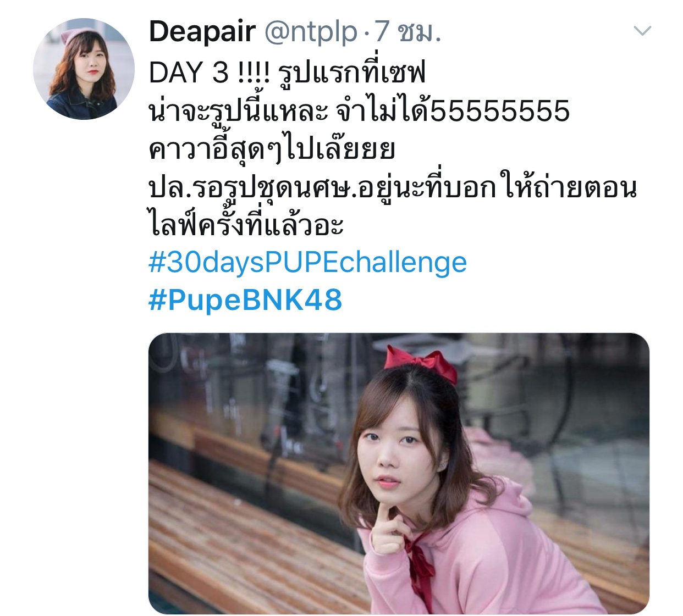Screen dimensions: 683x616
Task: Tap the red hair bow in the photo
Action: point(420,363)
